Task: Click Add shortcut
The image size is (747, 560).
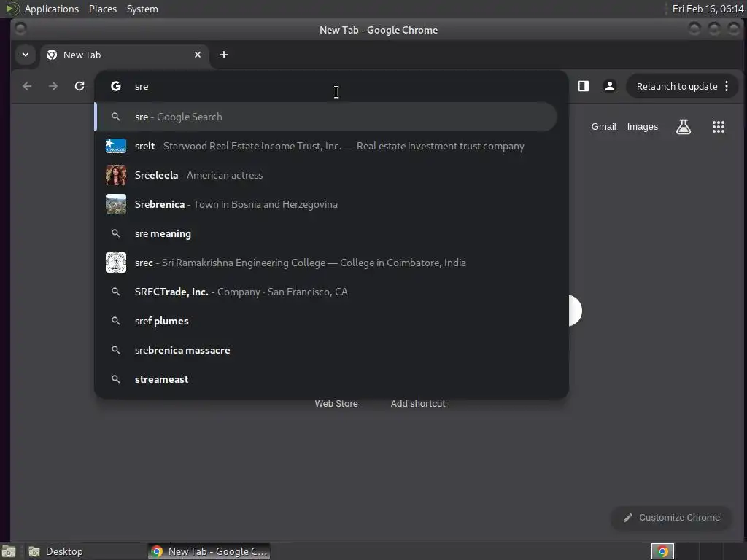Action: click(x=418, y=404)
